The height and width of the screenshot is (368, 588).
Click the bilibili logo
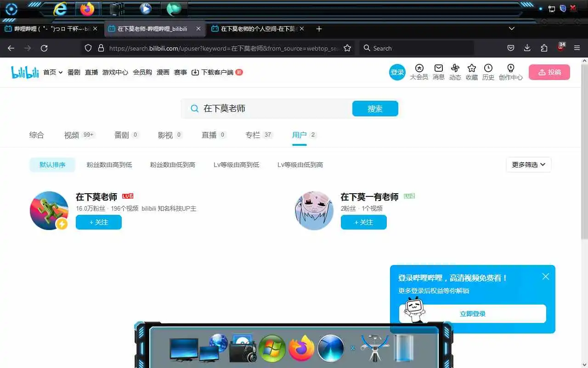coord(25,72)
